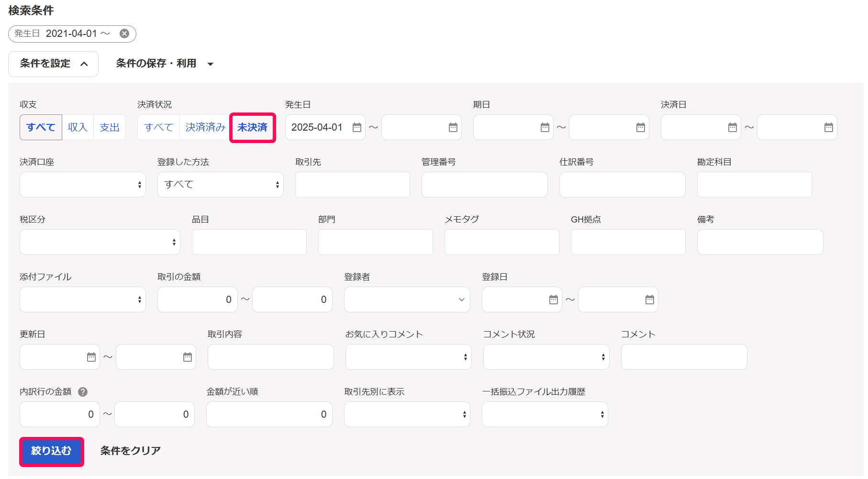
Task: Click the 取引の金額 minimum field
Action: coord(198,300)
